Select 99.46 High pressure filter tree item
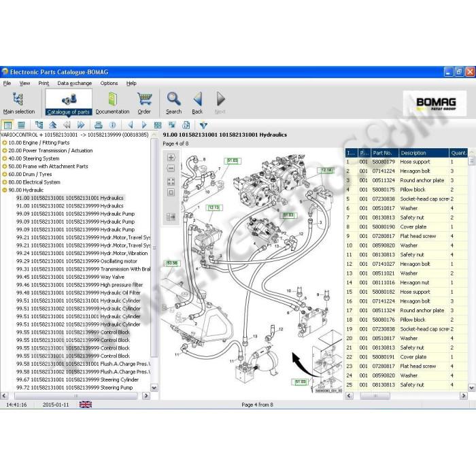This screenshot has height=476, width=476. [x=80, y=285]
